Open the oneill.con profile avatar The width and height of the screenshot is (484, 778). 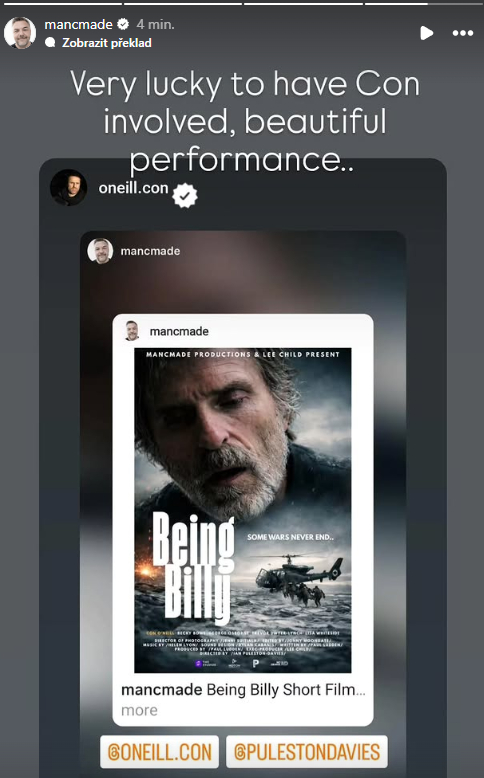(x=69, y=188)
